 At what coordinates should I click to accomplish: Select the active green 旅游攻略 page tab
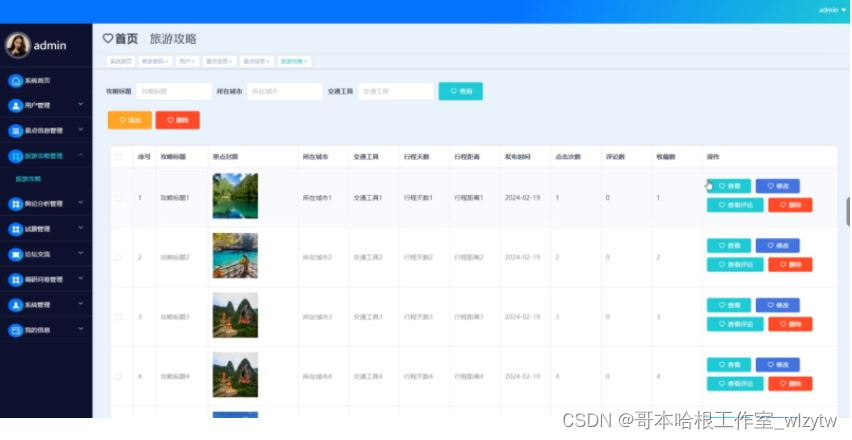point(294,61)
